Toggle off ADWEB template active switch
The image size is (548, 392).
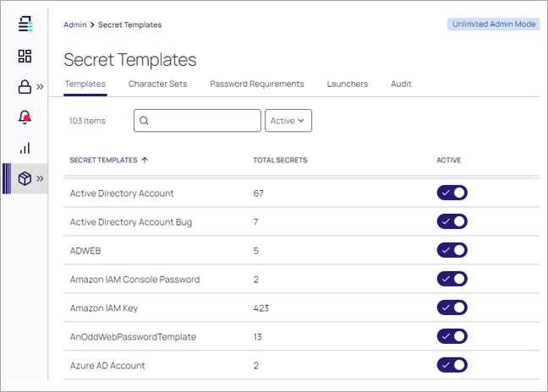[x=452, y=250]
